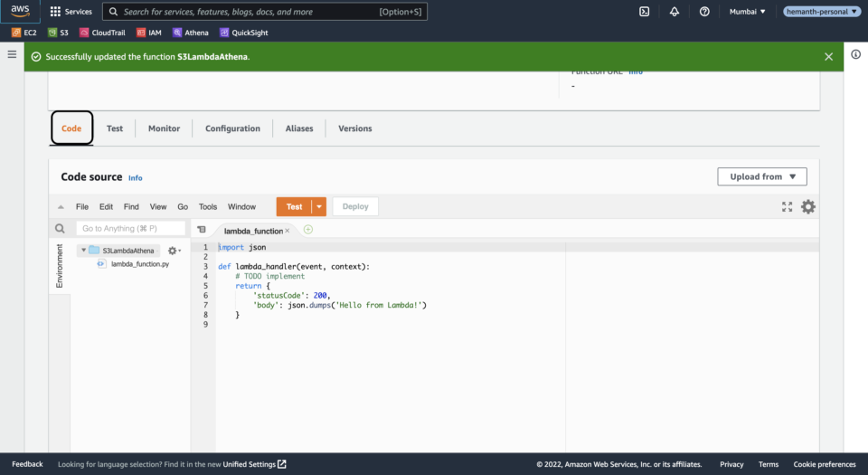The width and height of the screenshot is (868, 475).
Task: Open the hemanth-personal account menu
Action: 822,12
